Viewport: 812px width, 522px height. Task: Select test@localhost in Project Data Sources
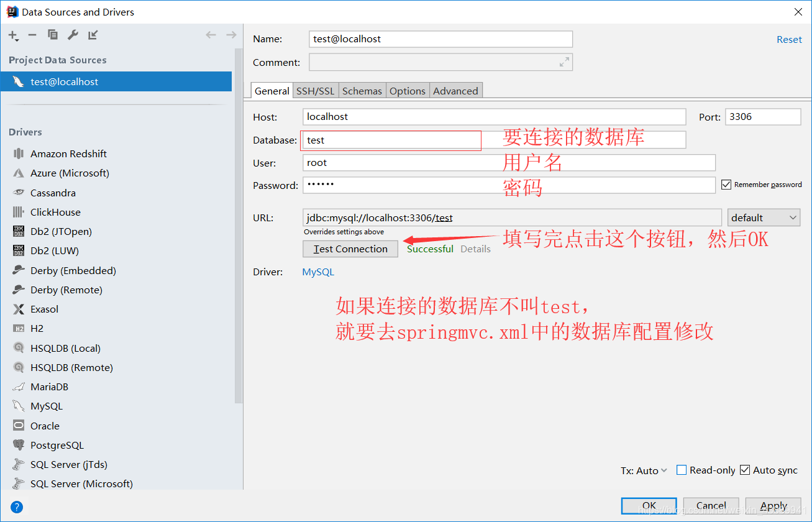click(x=116, y=81)
